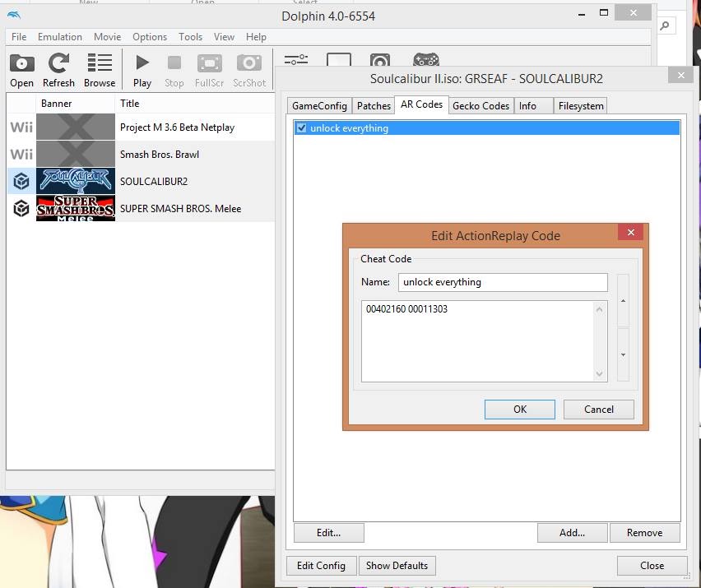Open a game with the Open toolbar icon
701x588 pixels.
(22, 71)
